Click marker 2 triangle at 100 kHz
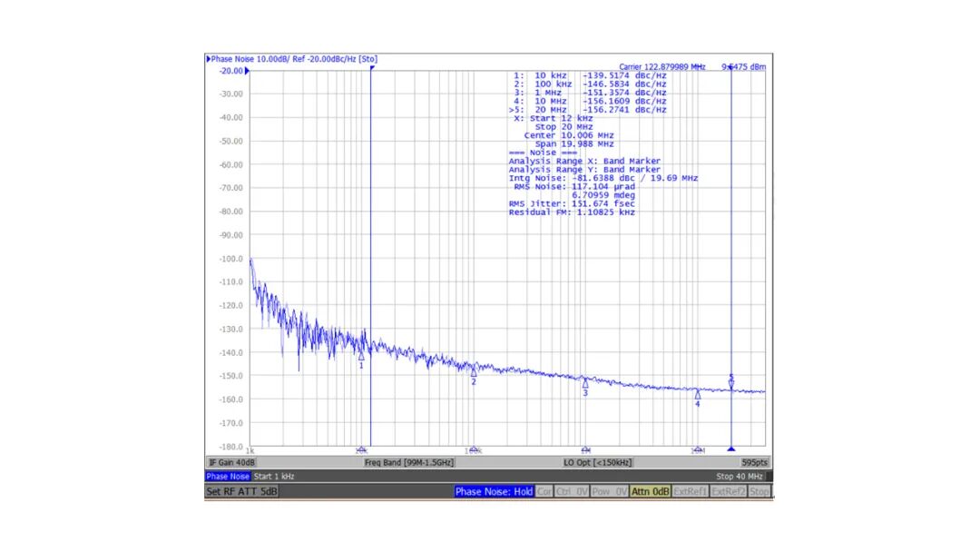The height and width of the screenshot is (552, 980). coord(474,372)
